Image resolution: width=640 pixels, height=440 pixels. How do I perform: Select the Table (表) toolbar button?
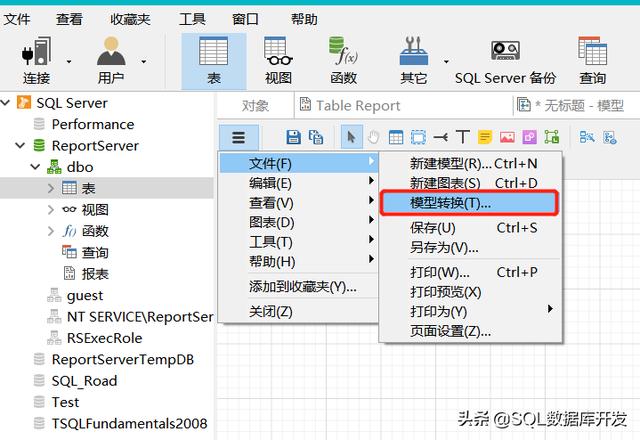pyautogui.click(x=213, y=61)
